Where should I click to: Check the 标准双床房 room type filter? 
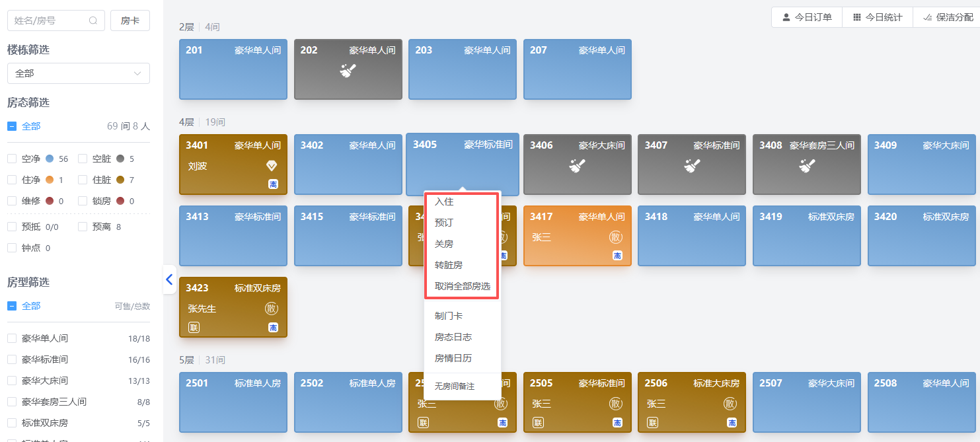click(x=12, y=423)
